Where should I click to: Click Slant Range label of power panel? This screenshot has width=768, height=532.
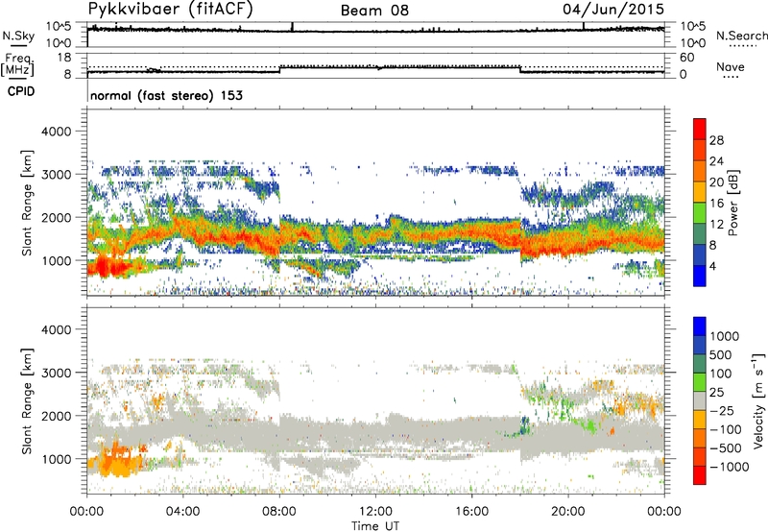[x=27, y=203]
